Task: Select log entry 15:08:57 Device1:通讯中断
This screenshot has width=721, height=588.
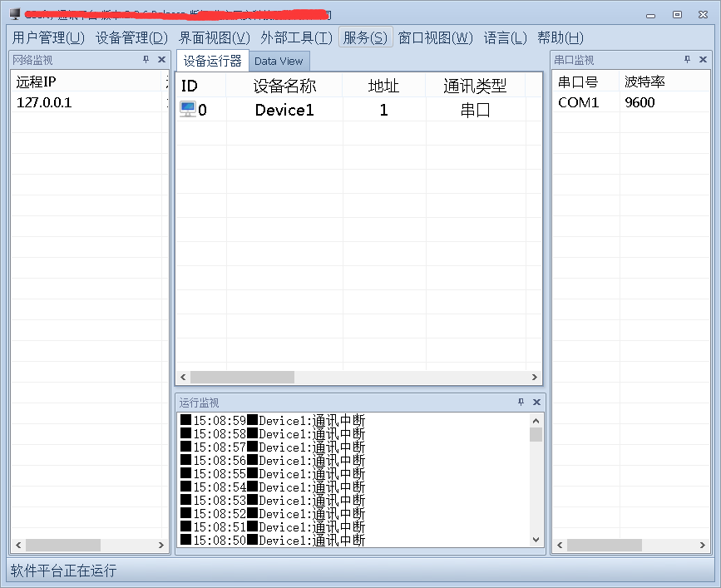Action: point(273,447)
